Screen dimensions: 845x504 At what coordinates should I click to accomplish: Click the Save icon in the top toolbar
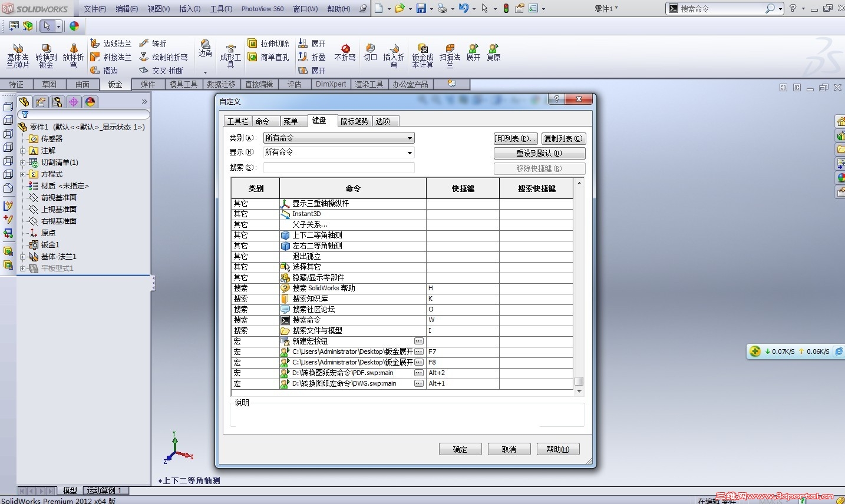[421, 9]
